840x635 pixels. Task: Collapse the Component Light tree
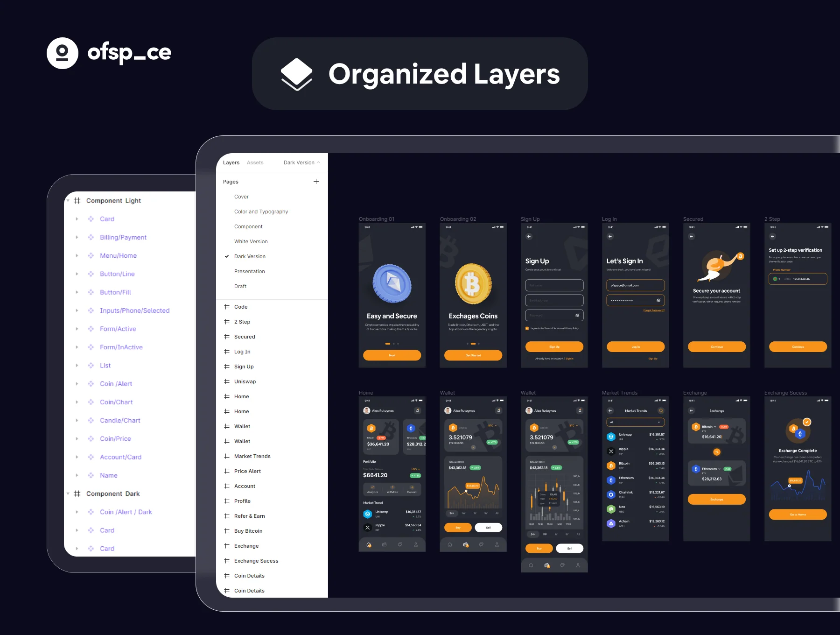pyautogui.click(x=68, y=201)
